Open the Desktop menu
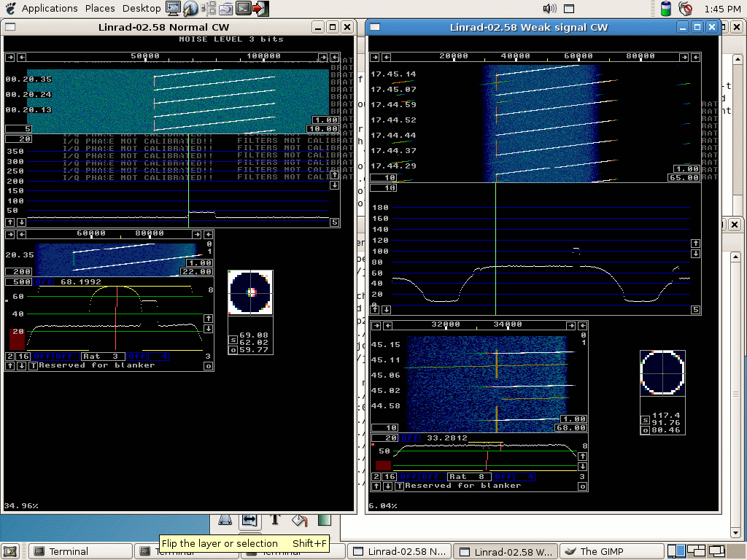The width and height of the screenshot is (747, 560). (142, 8)
